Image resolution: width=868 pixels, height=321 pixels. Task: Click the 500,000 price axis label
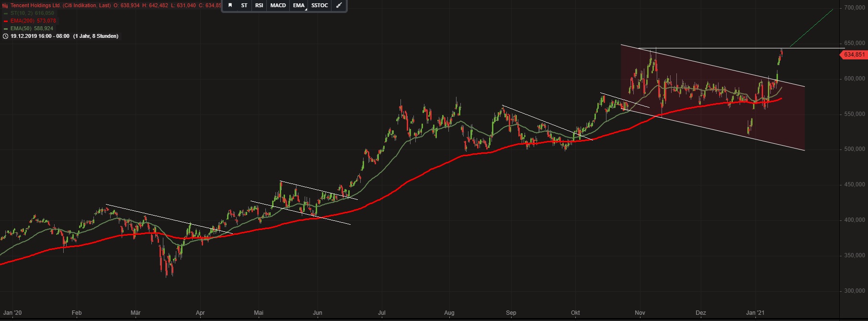[855, 149]
